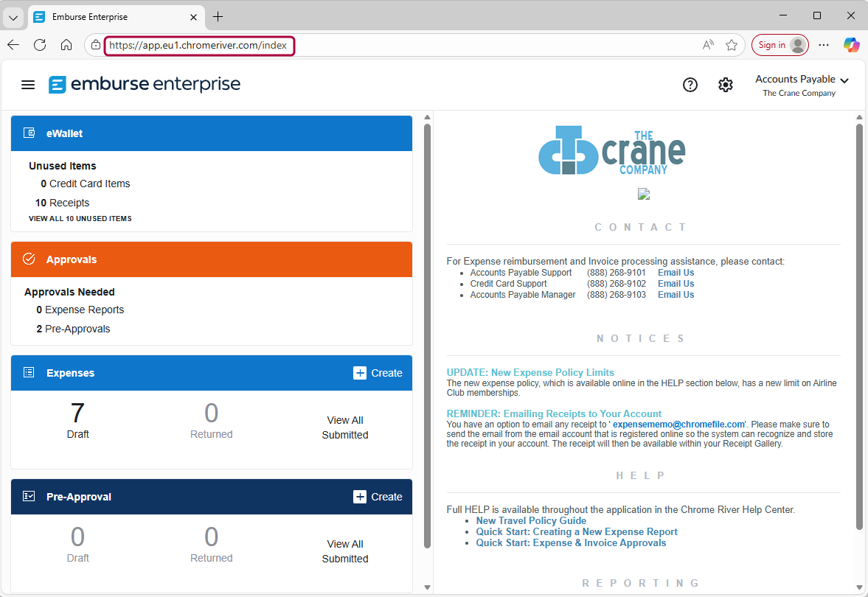Screen dimensions: 868x597
Task: Open the Help Center question mark icon
Action: click(x=690, y=84)
